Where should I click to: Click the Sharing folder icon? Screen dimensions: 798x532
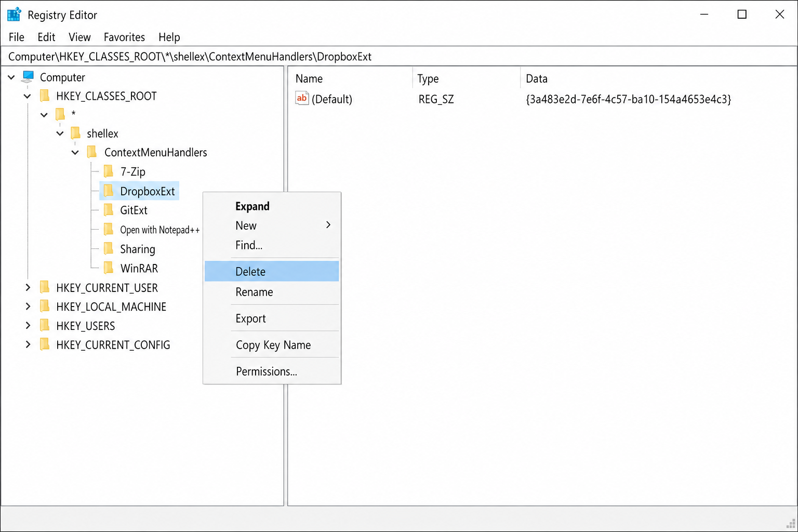[x=109, y=248]
